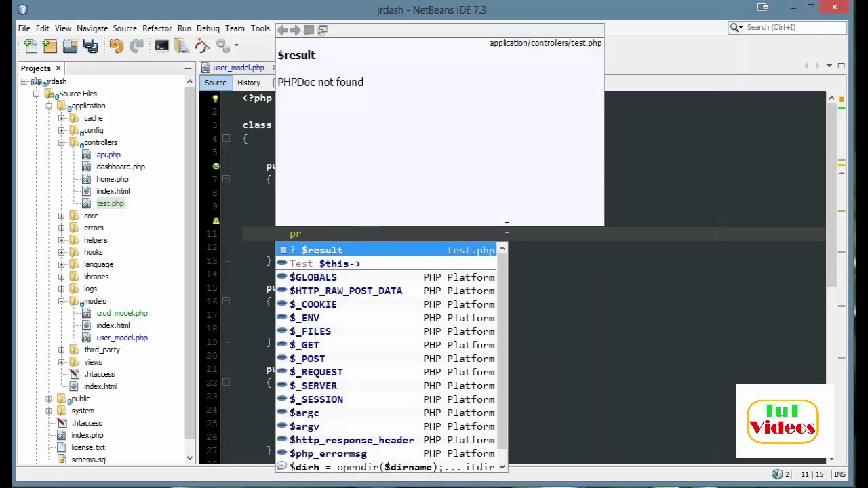This screenshot has height=488, width=868.
Task: Click the Redo toolbar icon
Action: [136, 45]
